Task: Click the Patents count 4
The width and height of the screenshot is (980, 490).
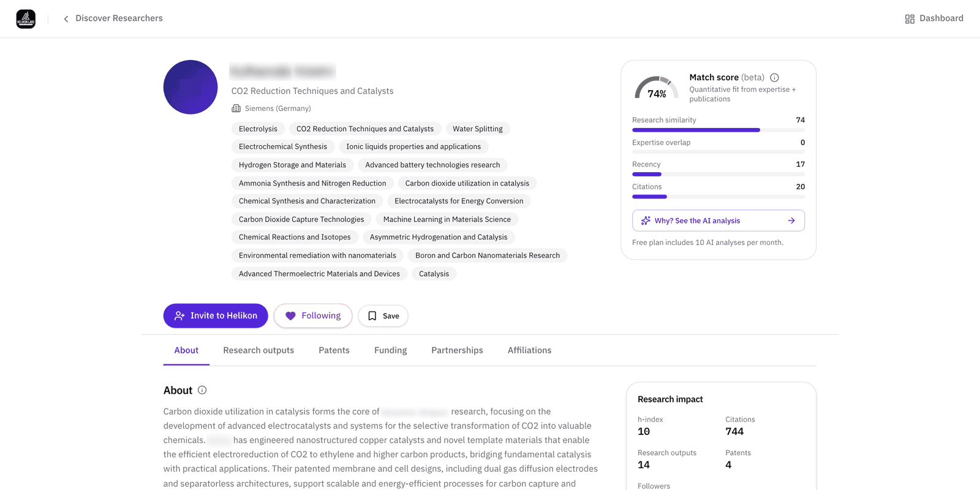Action: click(728, 465)
